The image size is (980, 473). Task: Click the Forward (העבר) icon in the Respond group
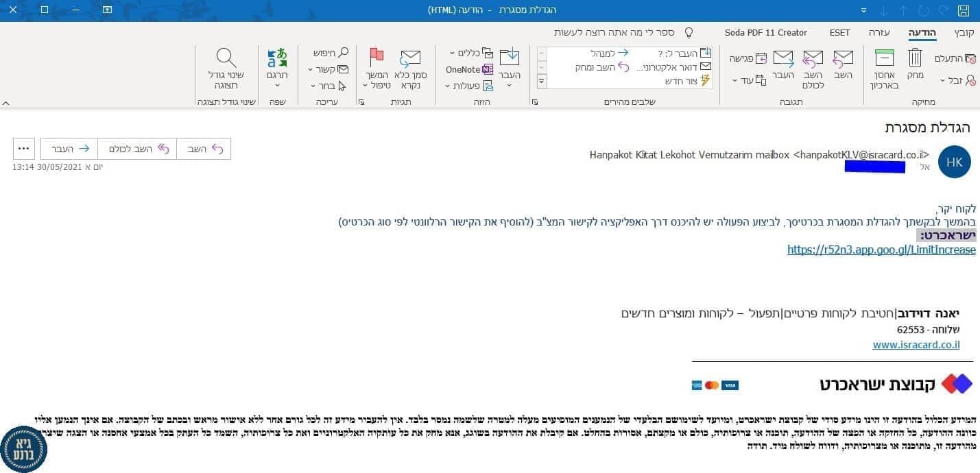(782, 63)
